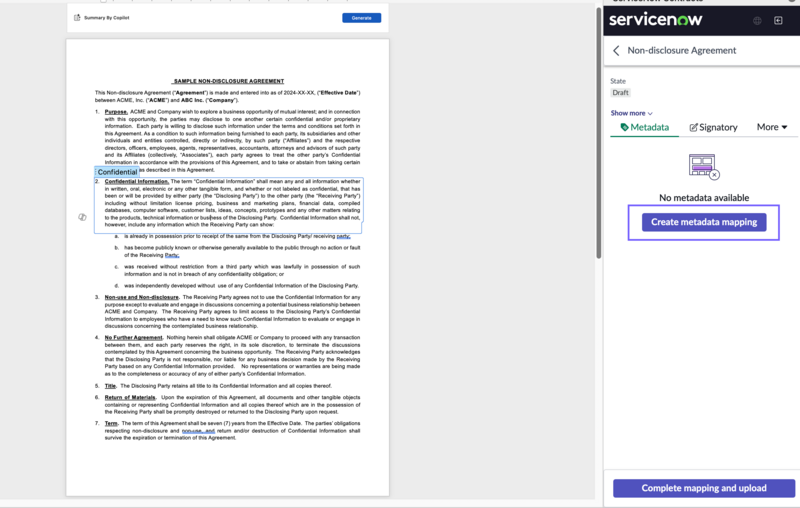
Task: Click the copilot icon in document left margin
Action: [x=82, y=217]
